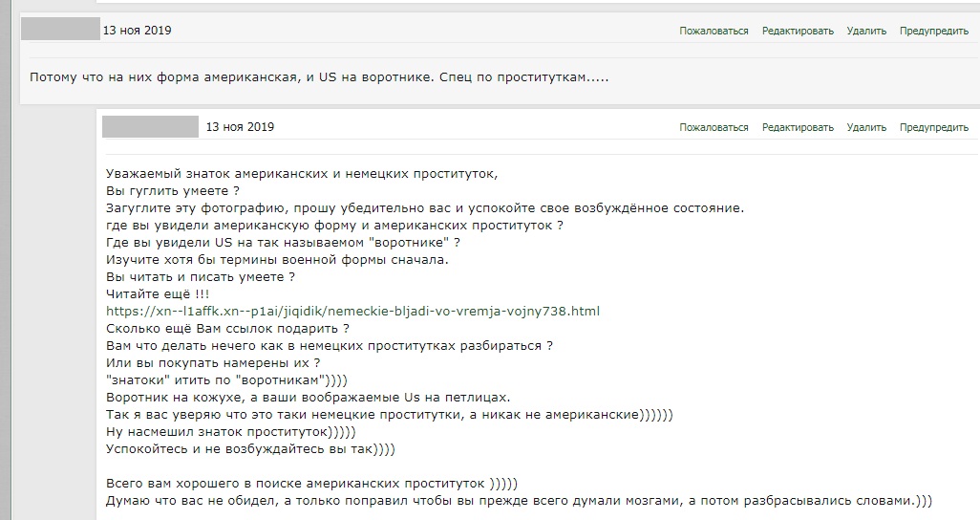Click Редактировать on the reply comment
980x520 pixels.
(798, 127)
